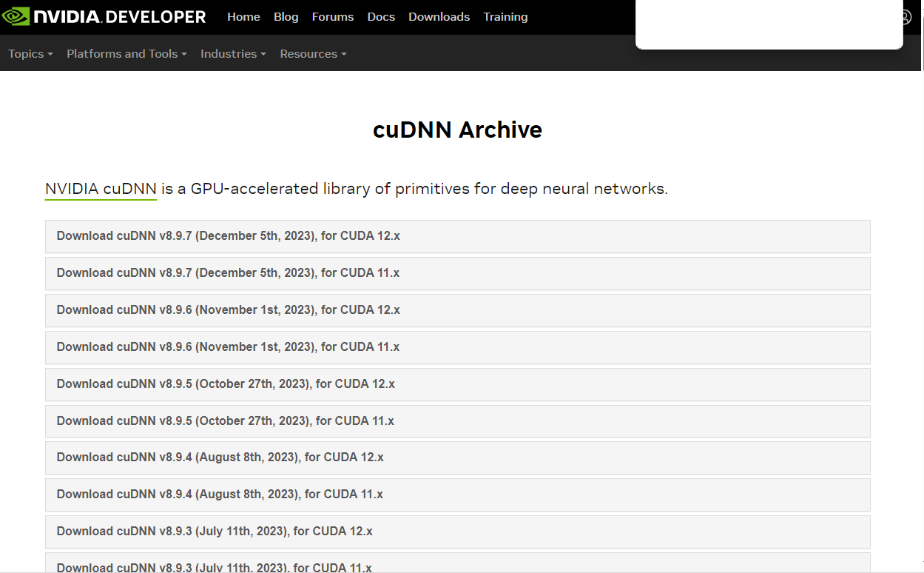924x573 pixels.
Task: Go to the Home page
Action: click(x=243, y=16)
